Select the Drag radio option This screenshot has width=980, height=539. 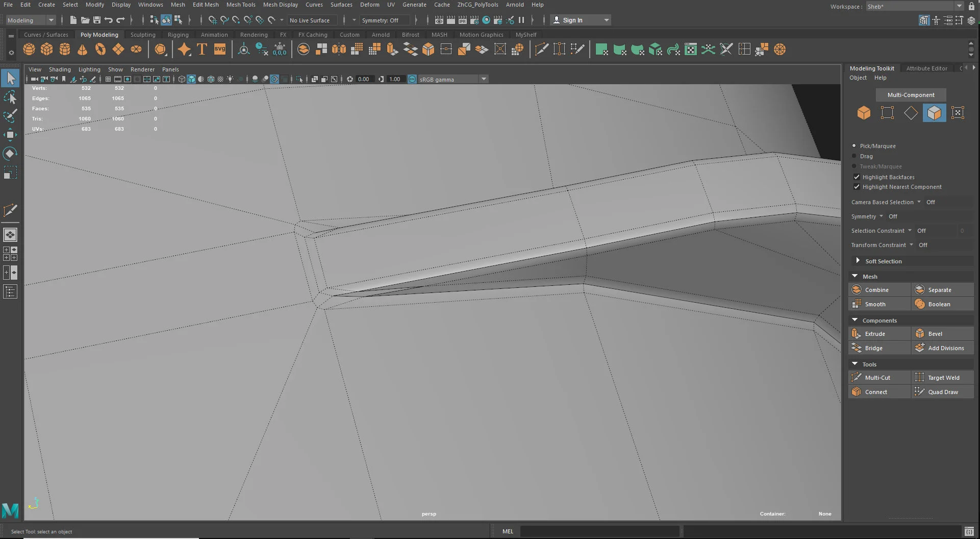tap(854, 156)
